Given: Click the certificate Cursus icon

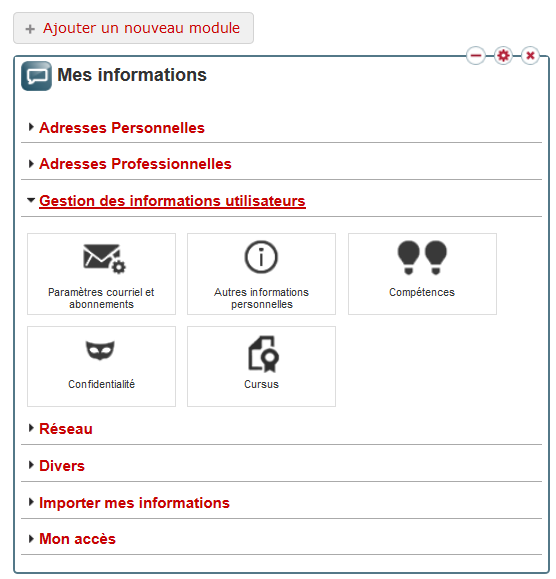Looking at the screenshot, I should [263, 353].
